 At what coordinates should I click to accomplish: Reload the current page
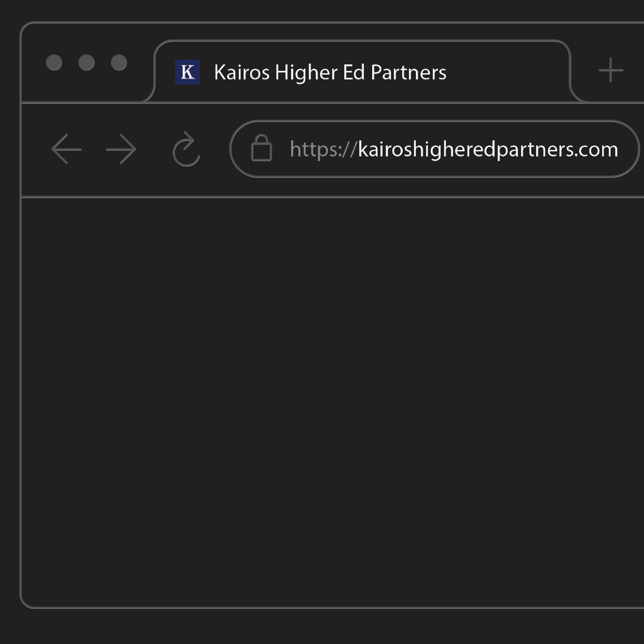click(186, 149)
